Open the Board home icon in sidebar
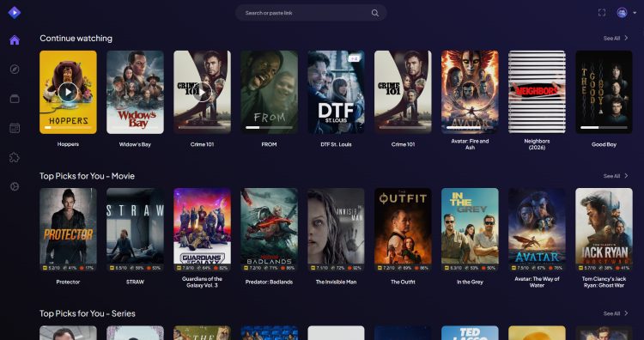The width and height of the screenshot is (644, 340). point(15,39)
